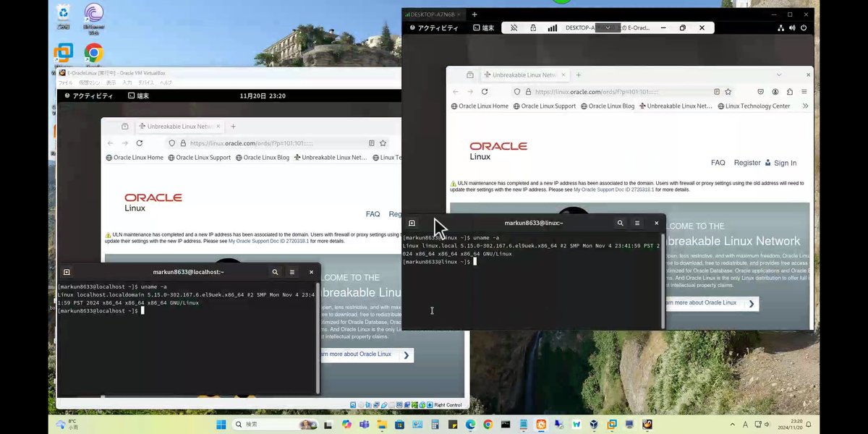Check connection signal strength in remote bar
This screenshot has height=434, width=868.
pos(553,28)
